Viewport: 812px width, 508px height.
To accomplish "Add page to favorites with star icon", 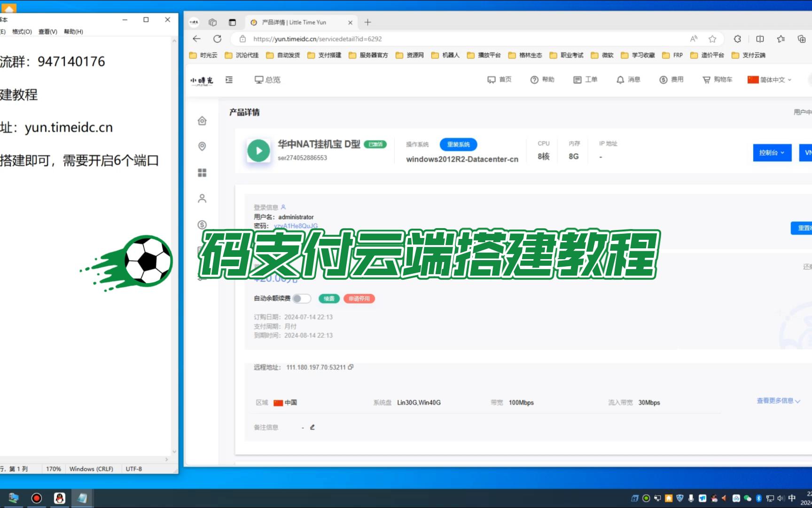I will (712, 39).
